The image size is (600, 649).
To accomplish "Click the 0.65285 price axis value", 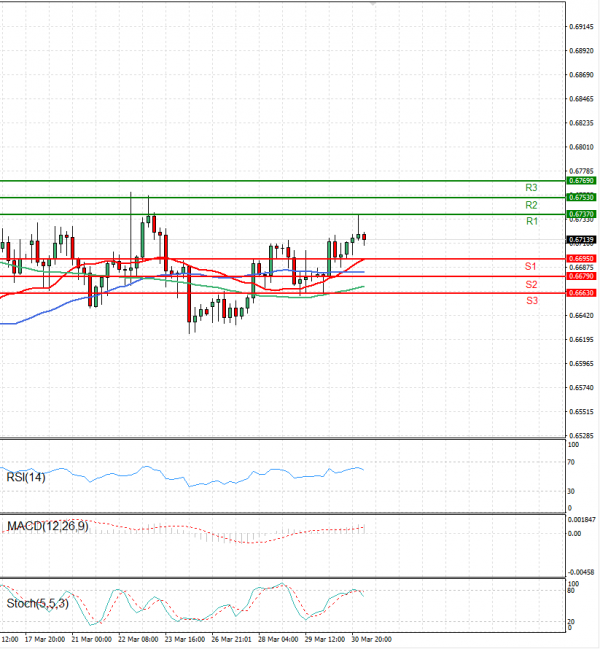I will point(581,435).
